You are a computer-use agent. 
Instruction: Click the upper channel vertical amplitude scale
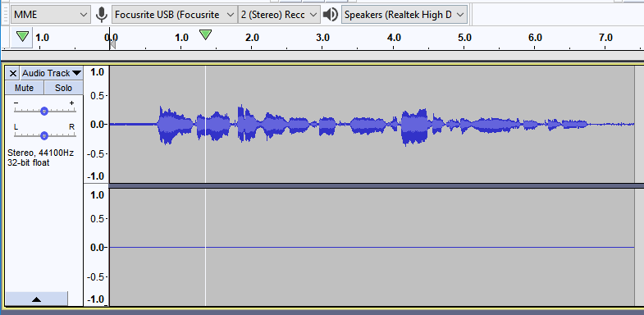97,125
